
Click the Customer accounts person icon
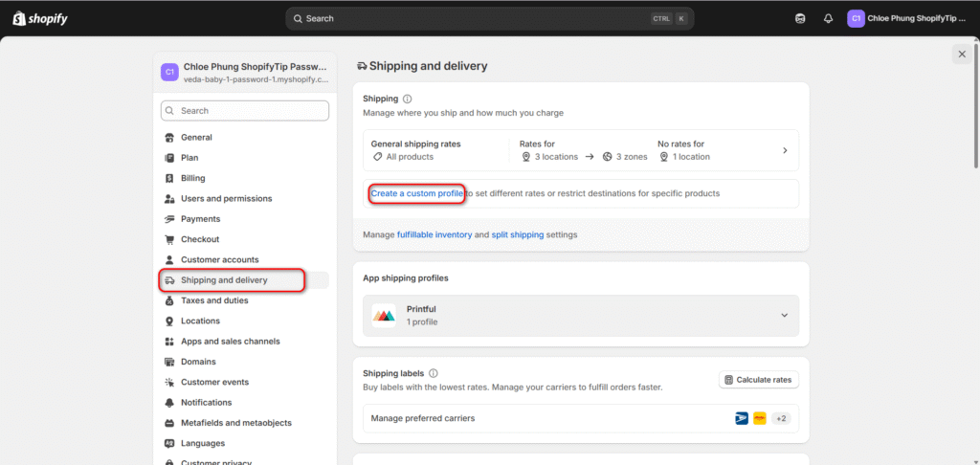pos(168,260)
